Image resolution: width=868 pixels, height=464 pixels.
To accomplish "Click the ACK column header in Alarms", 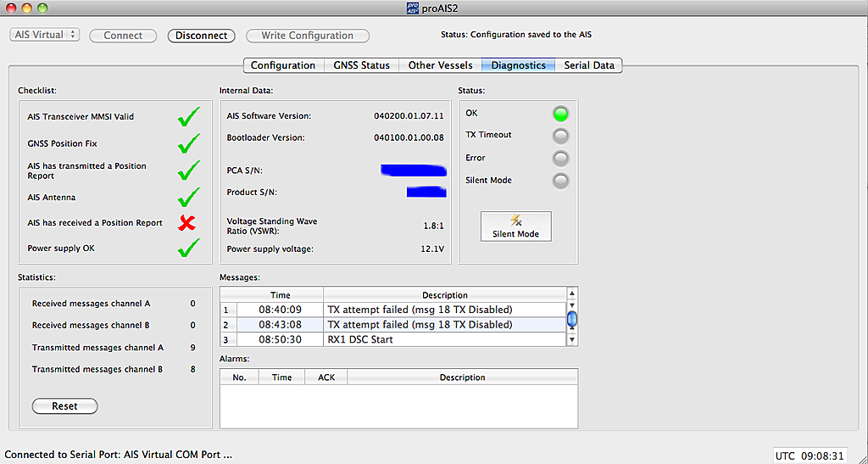I will point(326,377).
